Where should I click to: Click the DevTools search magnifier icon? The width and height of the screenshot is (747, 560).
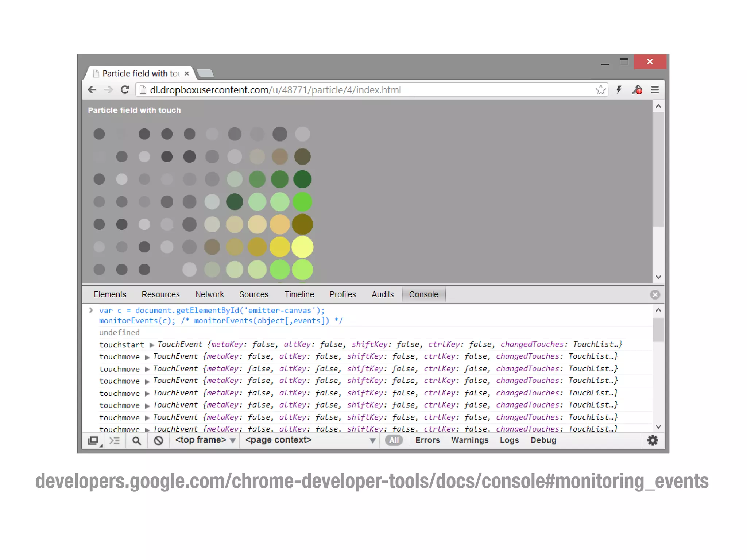136,440
